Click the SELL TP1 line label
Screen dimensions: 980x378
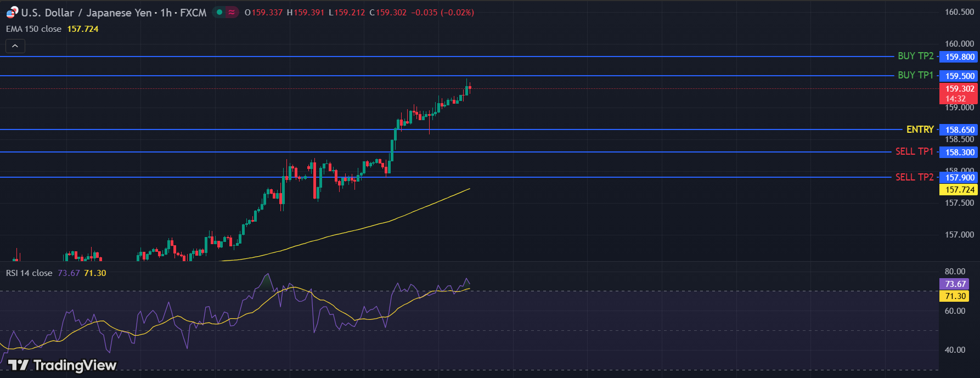click(914, 151)
